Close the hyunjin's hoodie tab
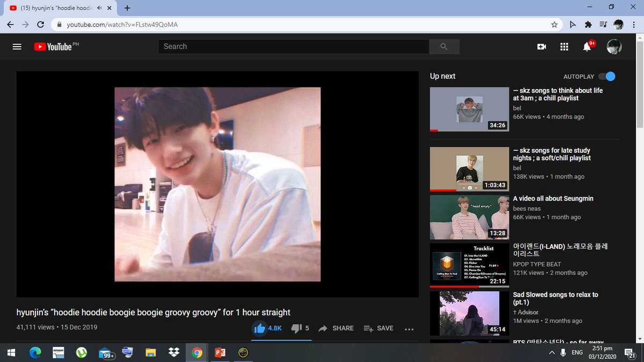Screen dimensions: 644x362 [111, 8]
